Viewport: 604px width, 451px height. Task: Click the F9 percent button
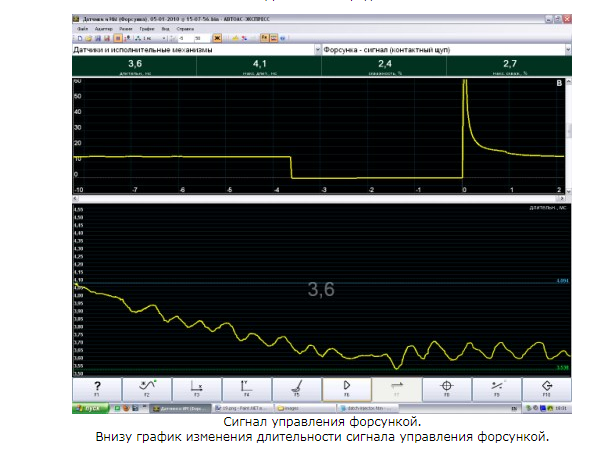[497, 389]
